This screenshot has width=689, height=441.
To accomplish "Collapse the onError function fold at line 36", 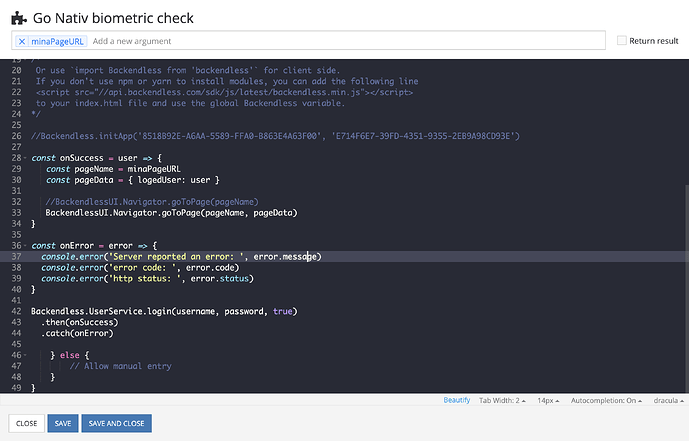I will [x=25, y=246].
